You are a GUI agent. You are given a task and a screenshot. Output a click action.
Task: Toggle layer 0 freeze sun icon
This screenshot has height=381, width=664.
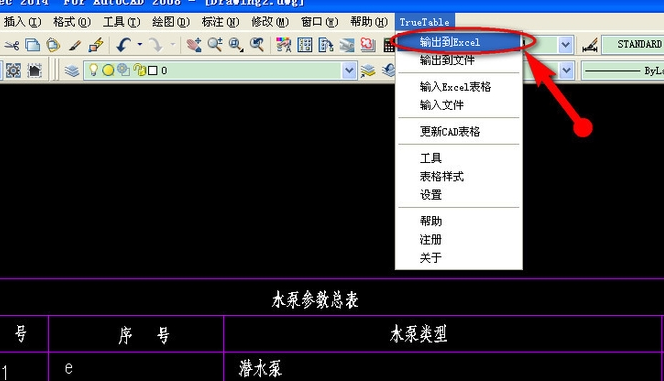[108, 70]
